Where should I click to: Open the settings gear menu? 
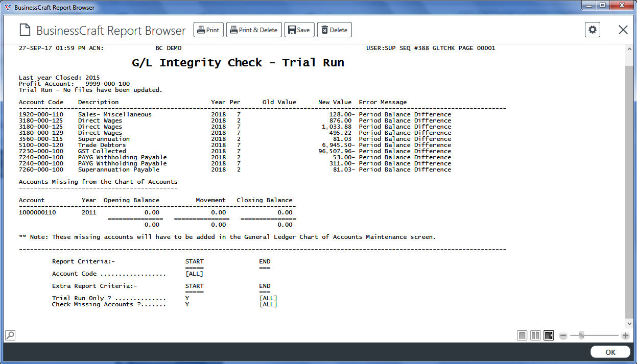(x=593, y=30)
